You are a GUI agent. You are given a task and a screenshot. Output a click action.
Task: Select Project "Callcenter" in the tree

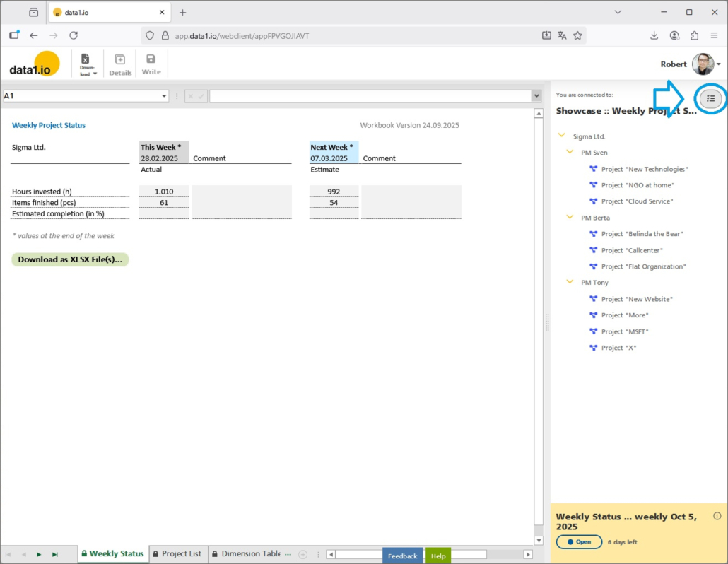coord(632,250)
